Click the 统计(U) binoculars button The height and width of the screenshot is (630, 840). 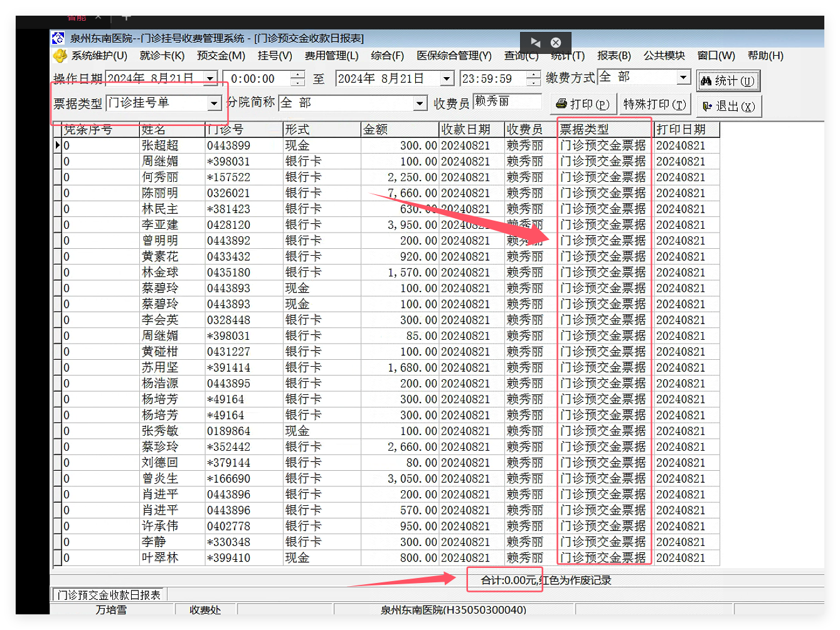pos(728,81)
